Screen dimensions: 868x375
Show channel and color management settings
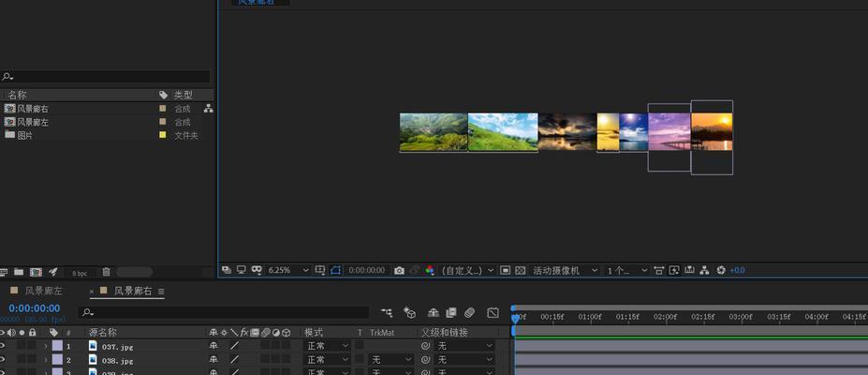tap(430, 270)
